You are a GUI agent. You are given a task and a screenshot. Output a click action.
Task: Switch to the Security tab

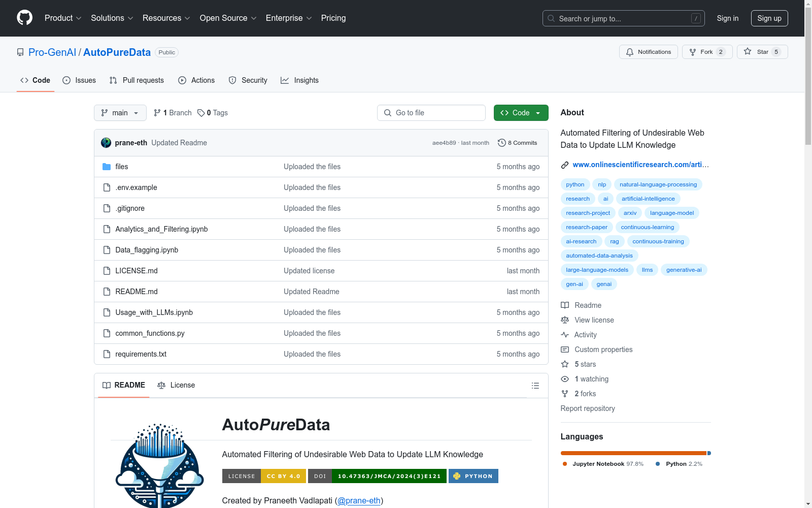pyautogui.click(x=248, y=80)
